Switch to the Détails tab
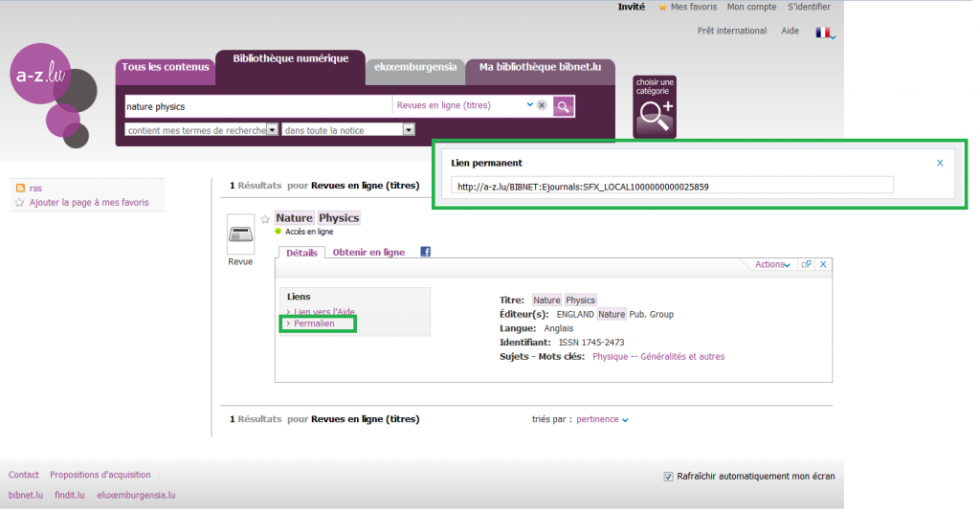The image size is (980, 513). point(301,253)
